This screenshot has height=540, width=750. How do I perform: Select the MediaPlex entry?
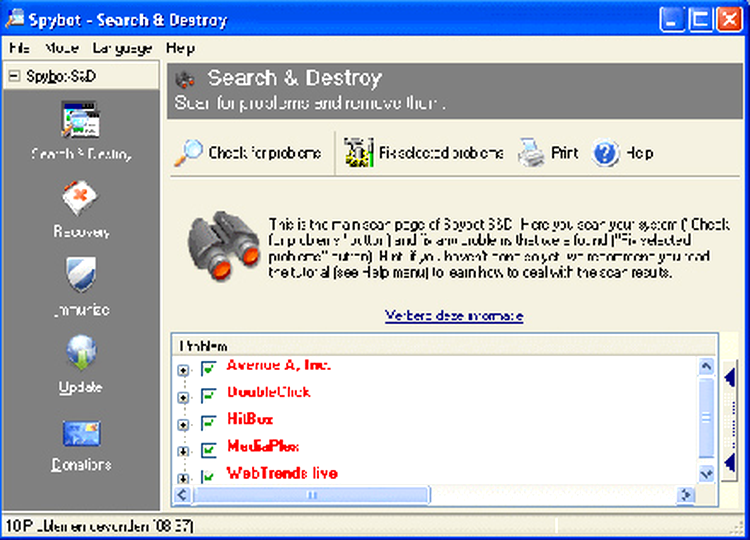(x=263, y=447)
